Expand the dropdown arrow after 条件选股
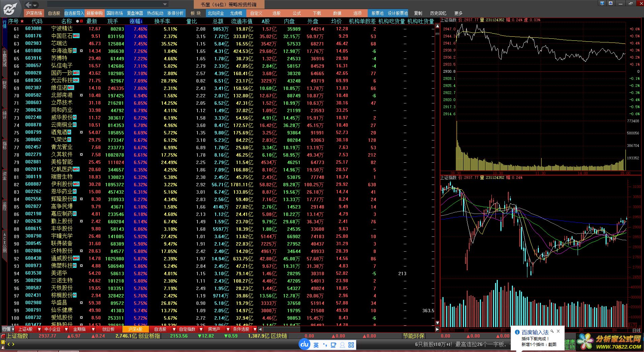This screenshot has height=352, width=644. 255,329
